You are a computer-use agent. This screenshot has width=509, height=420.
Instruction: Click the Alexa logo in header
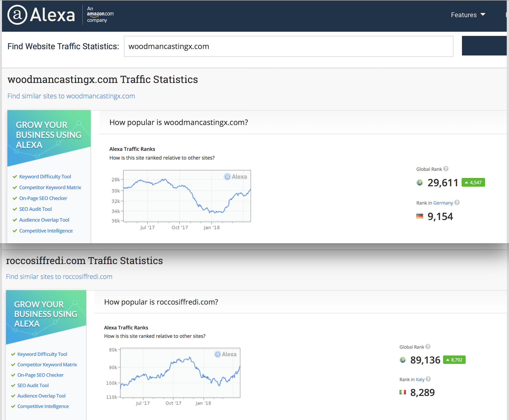pos(41,15)
